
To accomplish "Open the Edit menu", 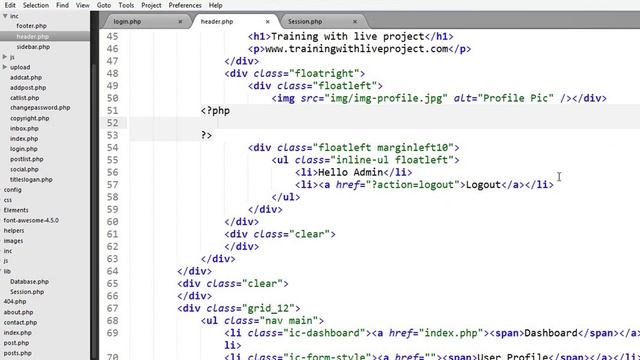I will point(10,5).
